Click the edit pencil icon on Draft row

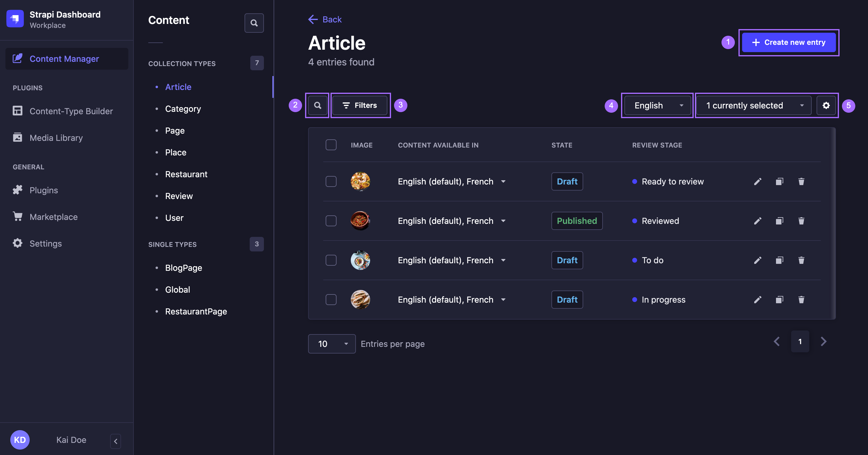click(757, 181)
